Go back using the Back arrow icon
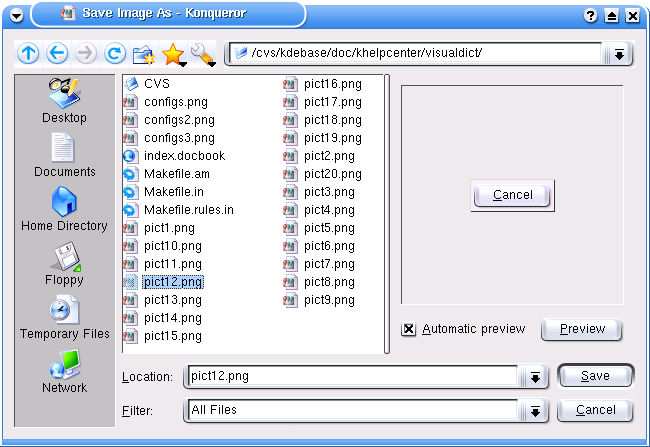The image size is (650, 447). pos(57,54)
